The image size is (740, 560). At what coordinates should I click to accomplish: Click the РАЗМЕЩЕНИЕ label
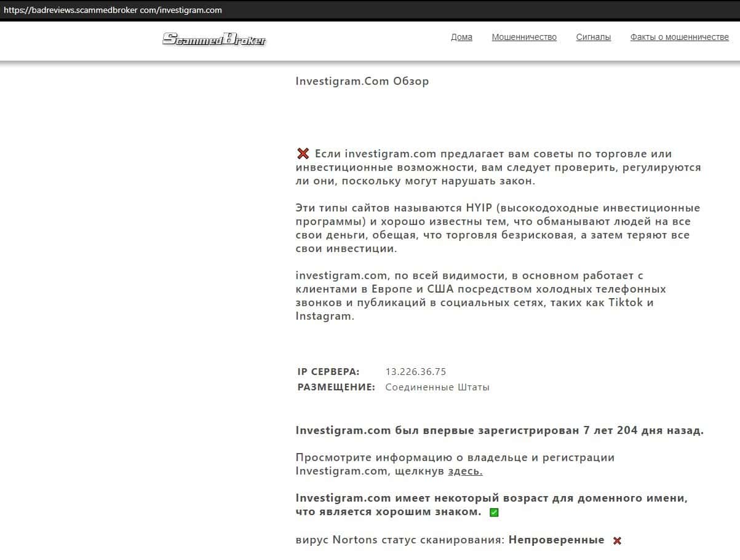[336, 387]
